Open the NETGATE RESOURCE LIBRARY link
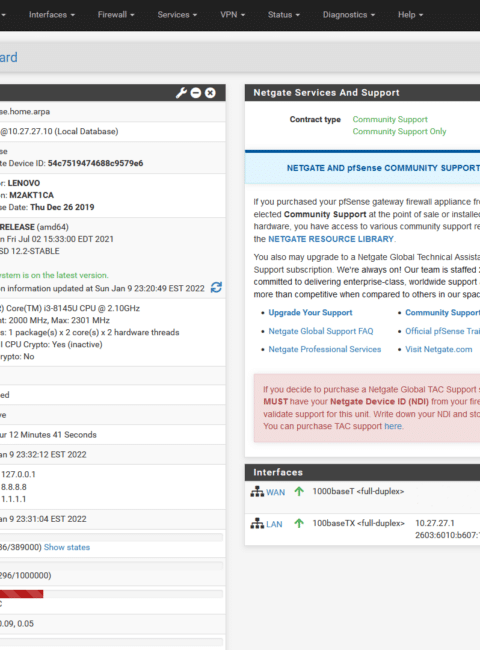 tap(331, 239)
